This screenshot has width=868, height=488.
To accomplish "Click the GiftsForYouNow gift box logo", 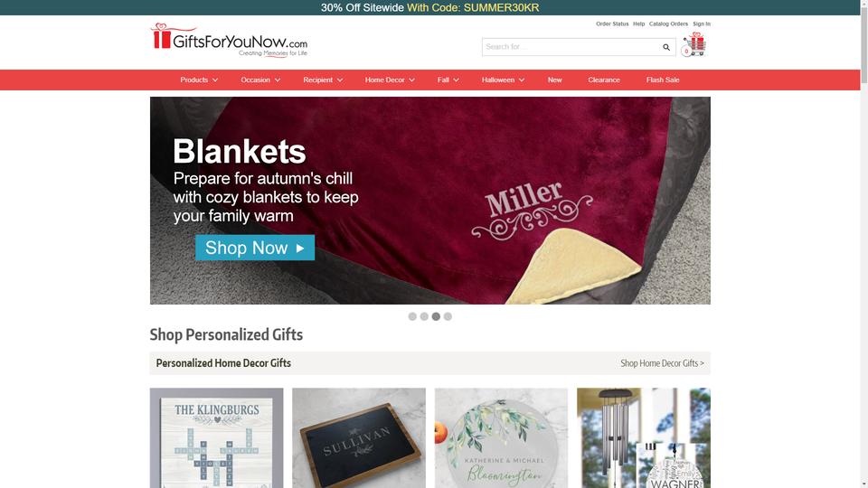I will [x=161, y=36].
